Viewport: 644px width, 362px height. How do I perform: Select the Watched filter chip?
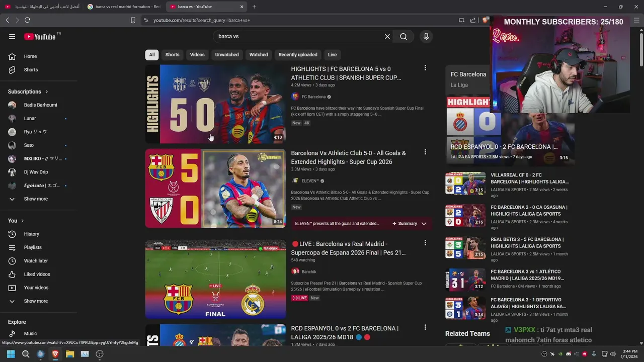259,55
